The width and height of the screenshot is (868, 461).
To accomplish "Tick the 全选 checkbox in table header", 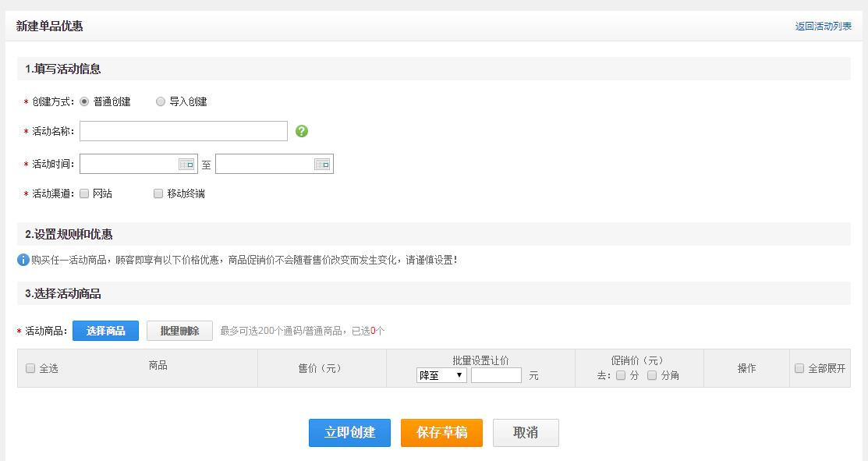I will point(30,369).
